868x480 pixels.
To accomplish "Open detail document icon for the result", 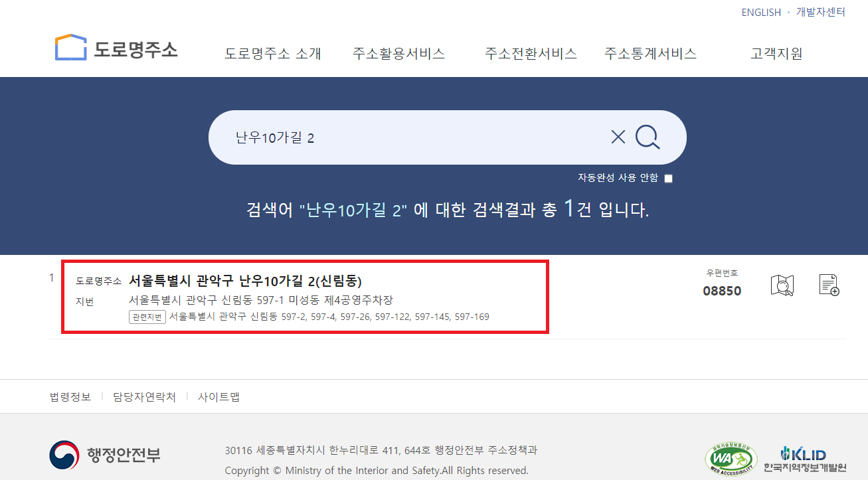I will (829, 285).
